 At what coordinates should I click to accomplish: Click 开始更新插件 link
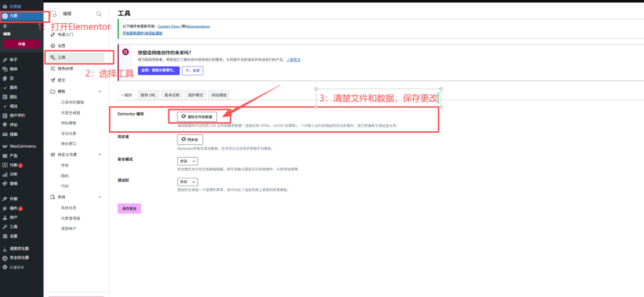133,33
